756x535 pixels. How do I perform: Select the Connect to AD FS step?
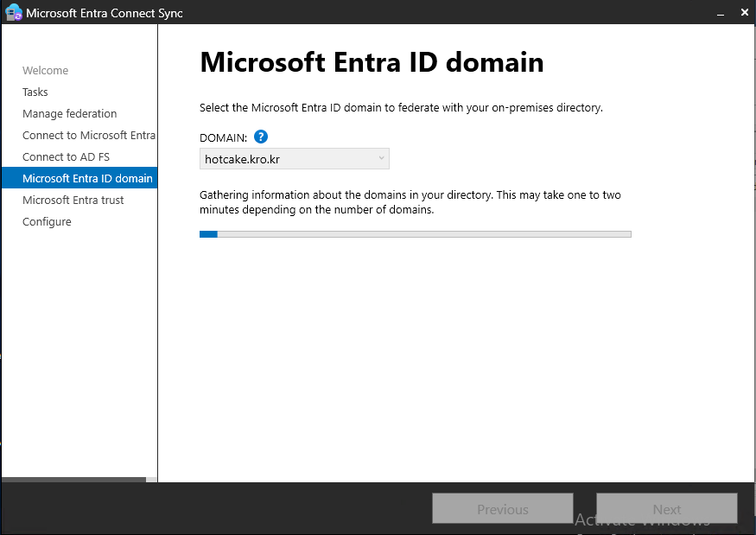66,157
